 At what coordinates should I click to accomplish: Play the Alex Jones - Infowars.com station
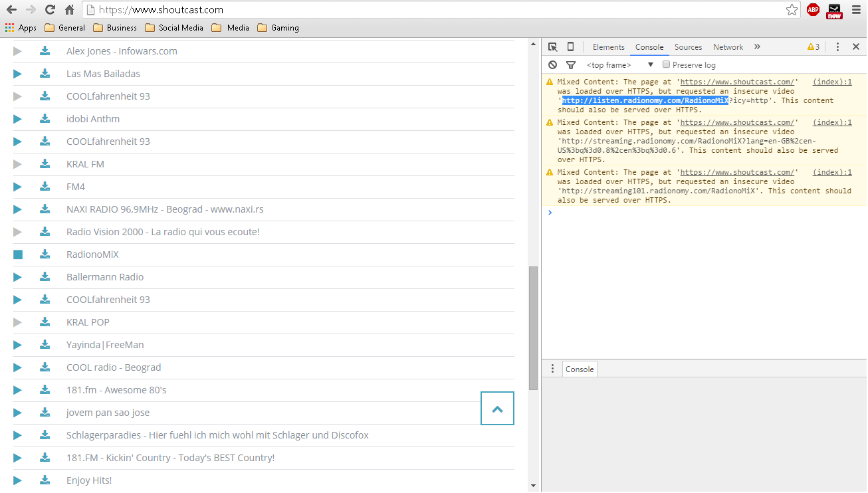tap(17, 51)
